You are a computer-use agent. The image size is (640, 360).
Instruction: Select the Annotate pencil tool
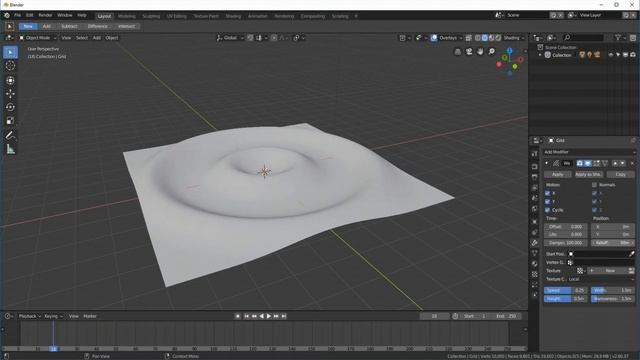11,136
